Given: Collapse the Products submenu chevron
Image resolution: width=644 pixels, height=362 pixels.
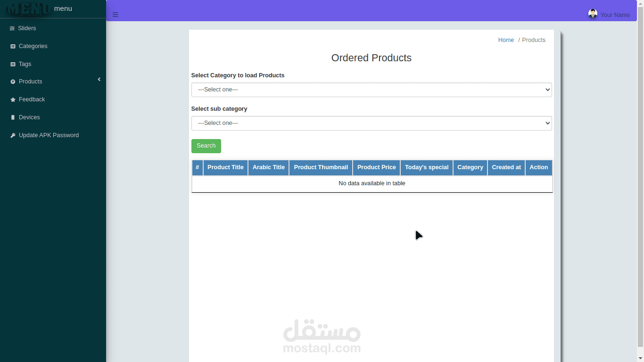Looking at the screenshot, I should pos(99,79).
